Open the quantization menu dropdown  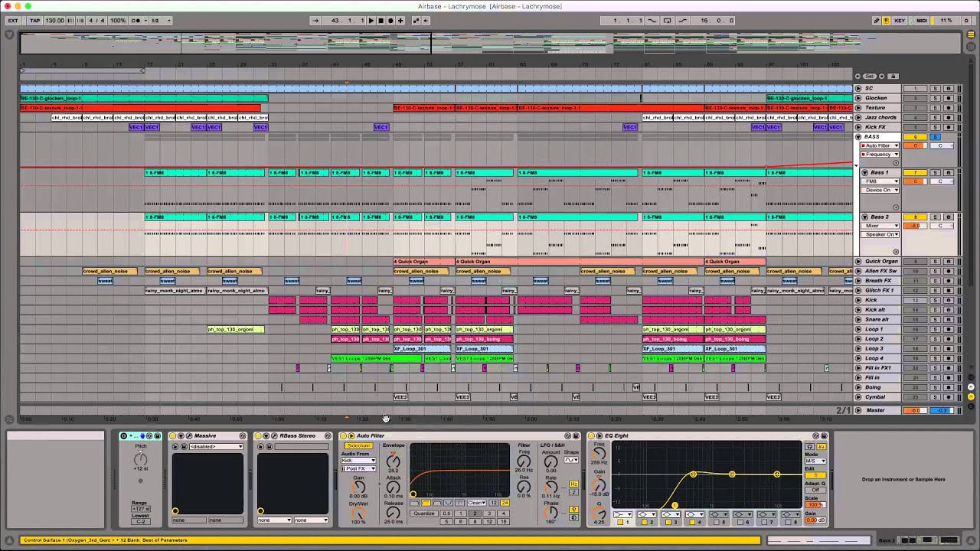(x=162, y=21)
